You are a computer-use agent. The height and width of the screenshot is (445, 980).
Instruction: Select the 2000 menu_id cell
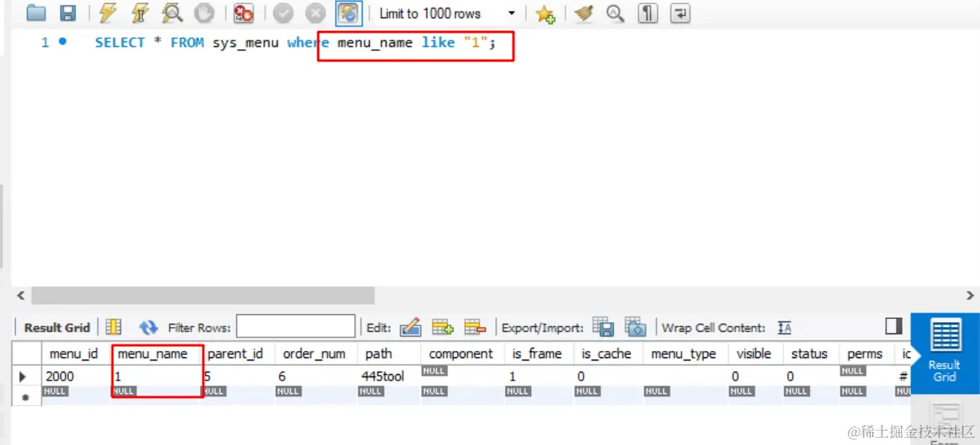(76, 376)
